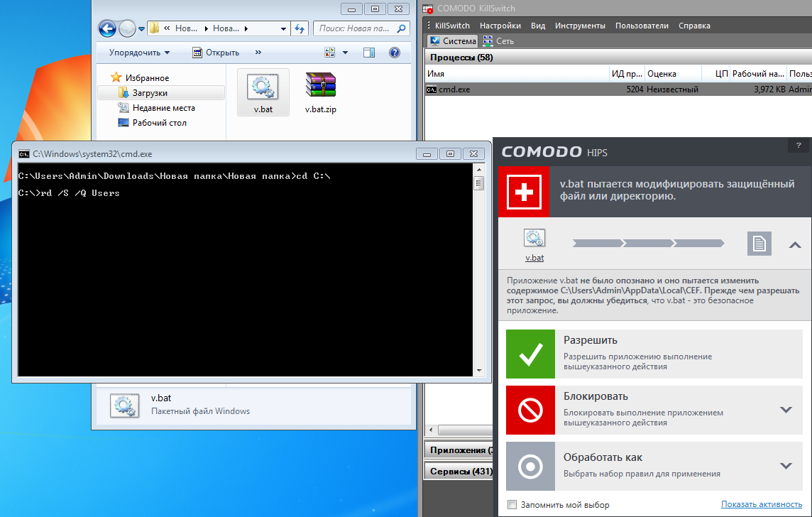
Task: Click the red prohibition block icon
Action: pos(530,410)
